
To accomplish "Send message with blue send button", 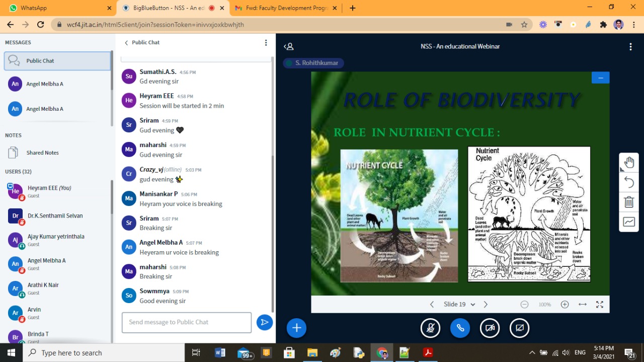I will [265, 322].
